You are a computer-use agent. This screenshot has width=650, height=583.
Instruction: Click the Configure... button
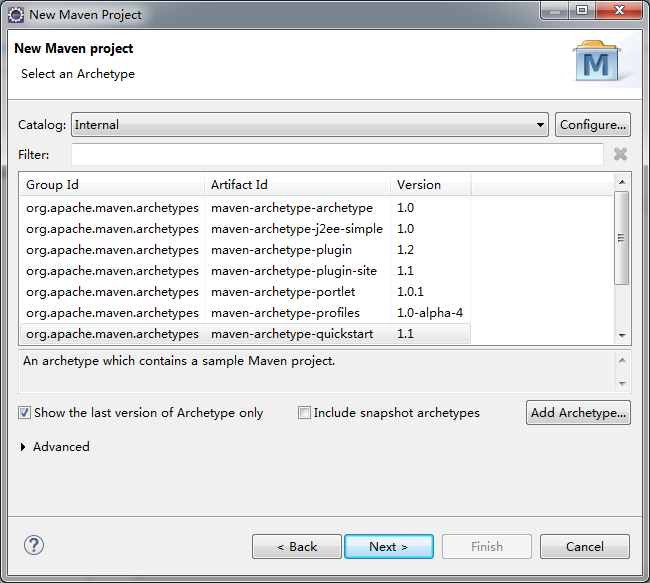point(593,124)
